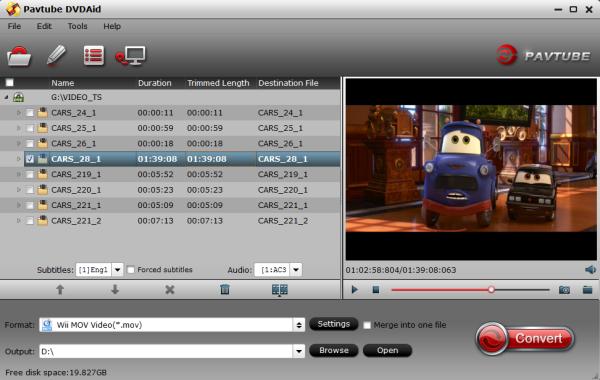Toggle the select-all checkbox in header
The height and width of the screenshot is (380, 600).
click(10, 83)
